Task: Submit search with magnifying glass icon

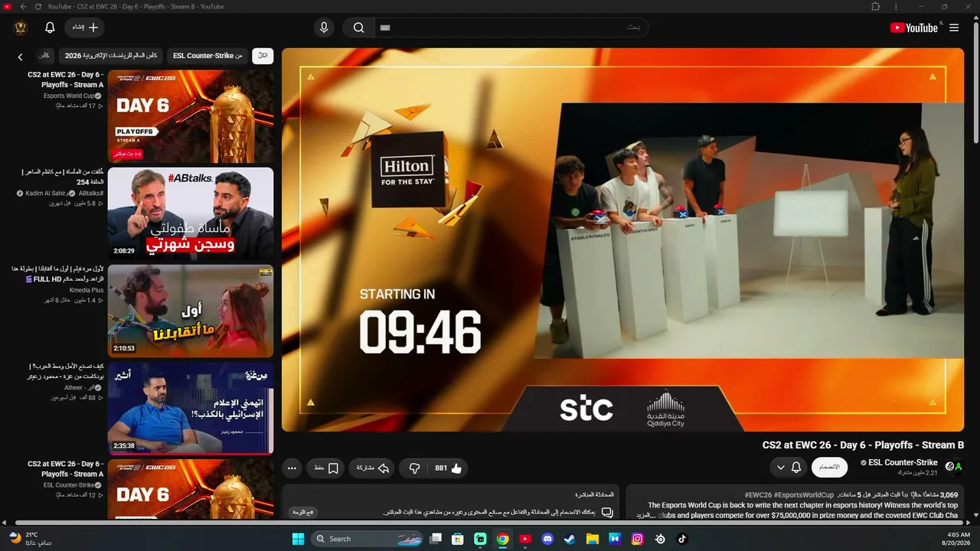Action: 358,28
